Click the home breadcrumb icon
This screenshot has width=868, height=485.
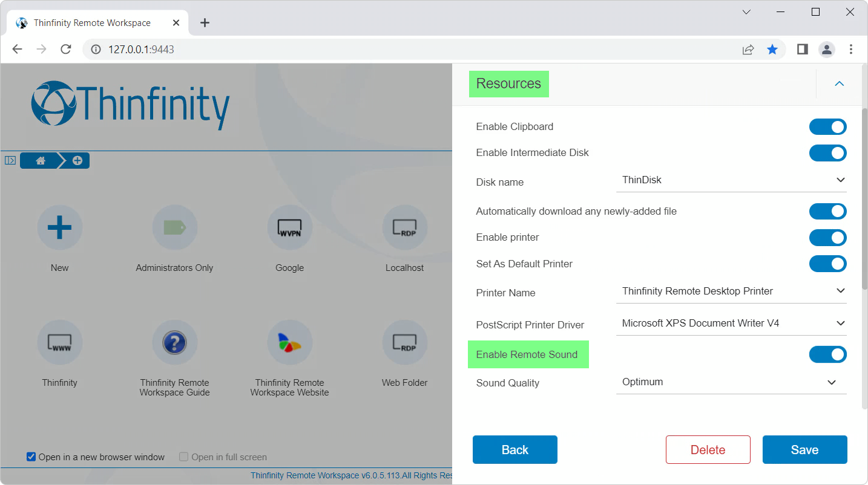click(41, 161)
